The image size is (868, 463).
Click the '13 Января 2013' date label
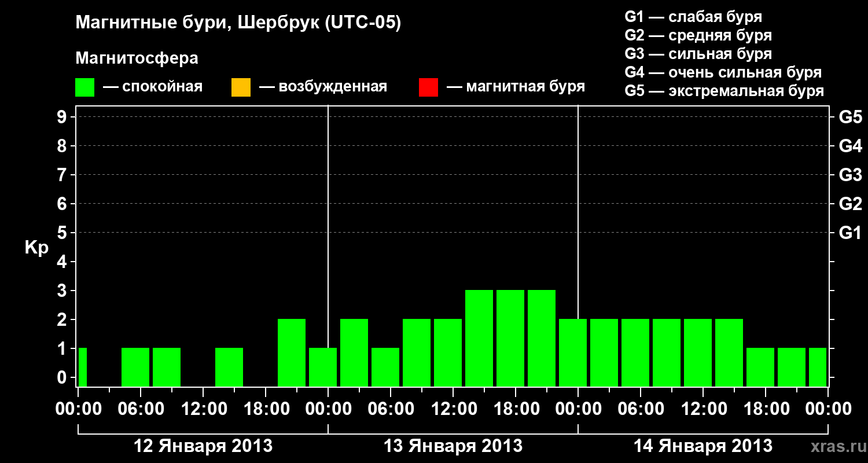pos(453,446)
